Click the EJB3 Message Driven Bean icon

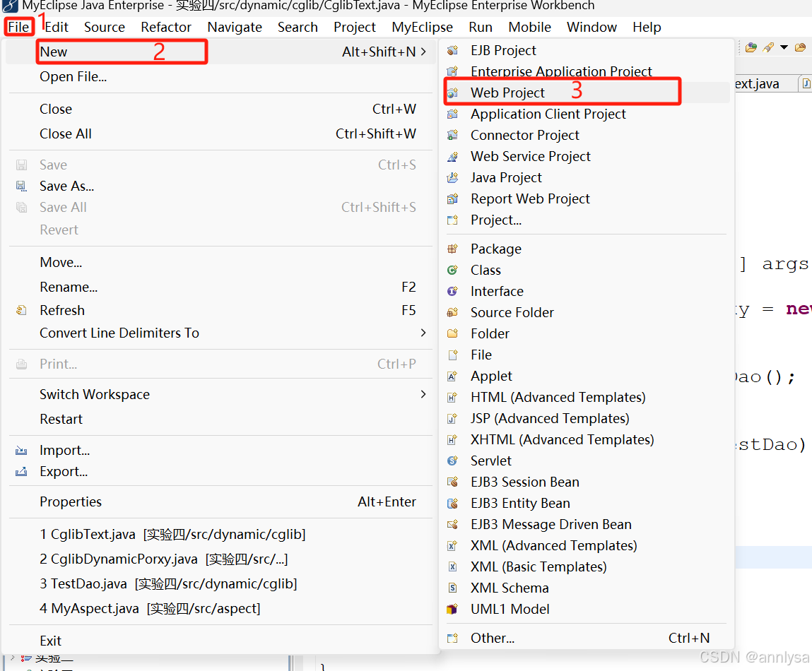point(452,525)
